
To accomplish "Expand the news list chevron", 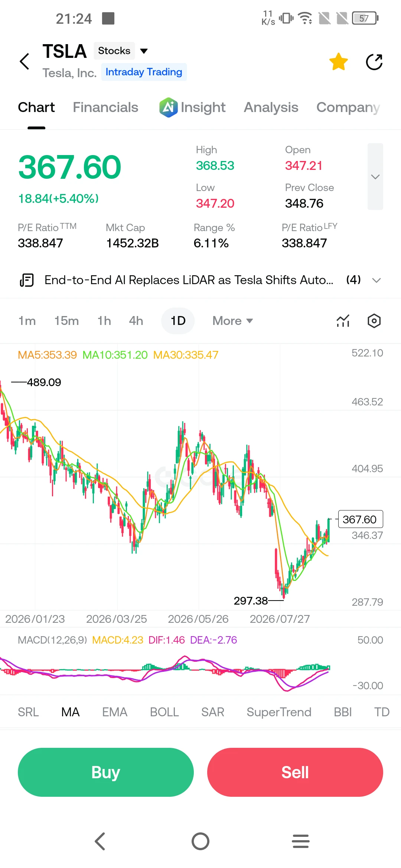I will (x=376, y=280).
